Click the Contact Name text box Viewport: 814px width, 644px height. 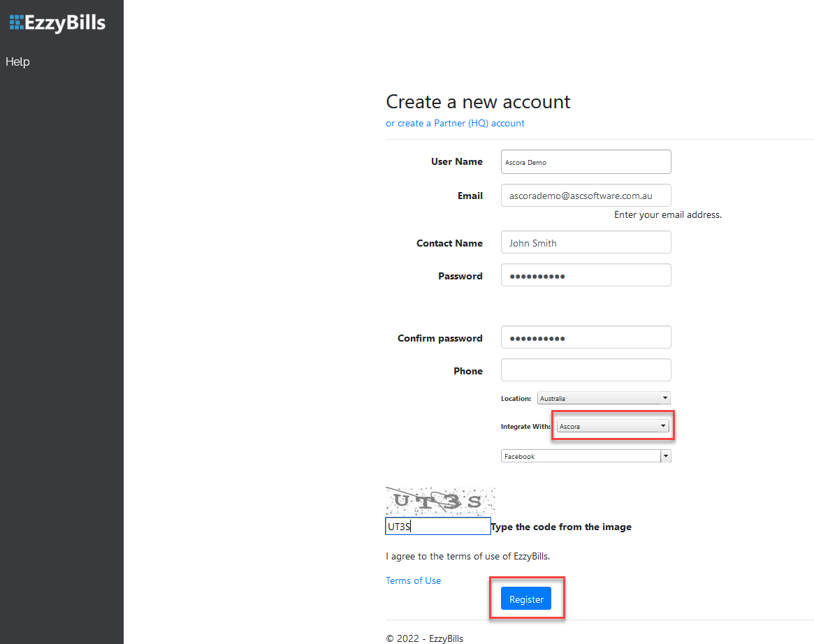pos(586,243)
